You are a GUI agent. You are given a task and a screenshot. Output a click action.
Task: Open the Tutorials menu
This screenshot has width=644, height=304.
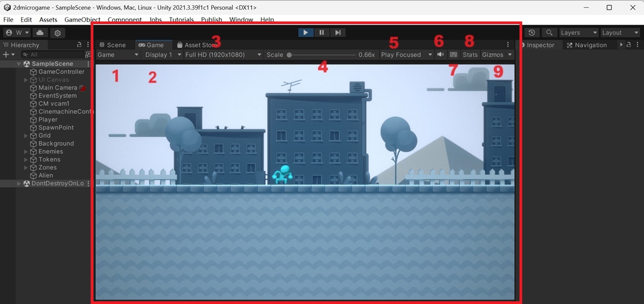[x=181, y=20]
